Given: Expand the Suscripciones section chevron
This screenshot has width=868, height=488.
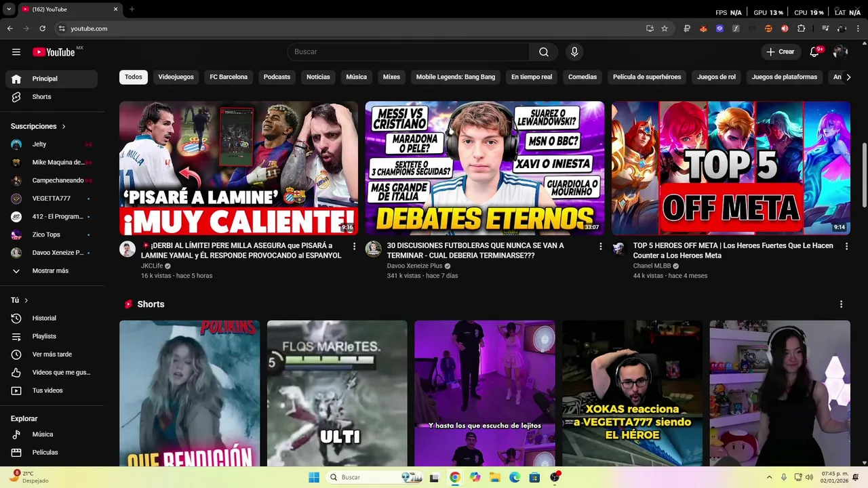Looking at the screenshot, I should pyautogui.click(x=64, y=127).
